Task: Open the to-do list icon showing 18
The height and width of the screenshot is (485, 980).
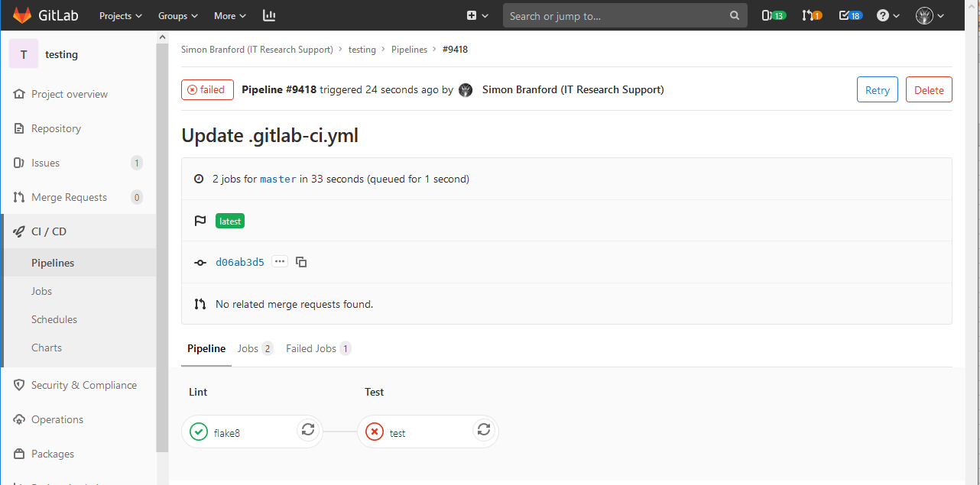Action: point(850,15)
